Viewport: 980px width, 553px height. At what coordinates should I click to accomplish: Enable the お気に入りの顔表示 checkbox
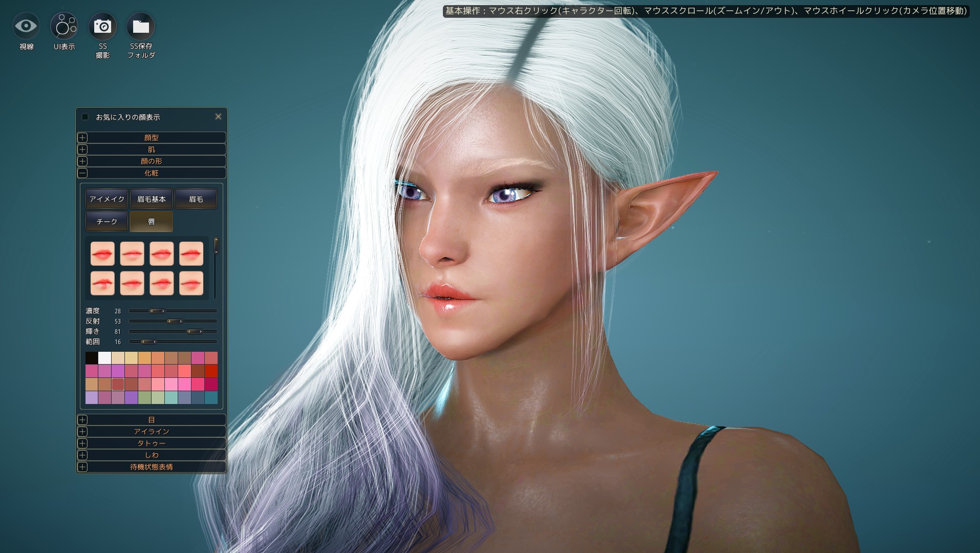coord(86,117)
